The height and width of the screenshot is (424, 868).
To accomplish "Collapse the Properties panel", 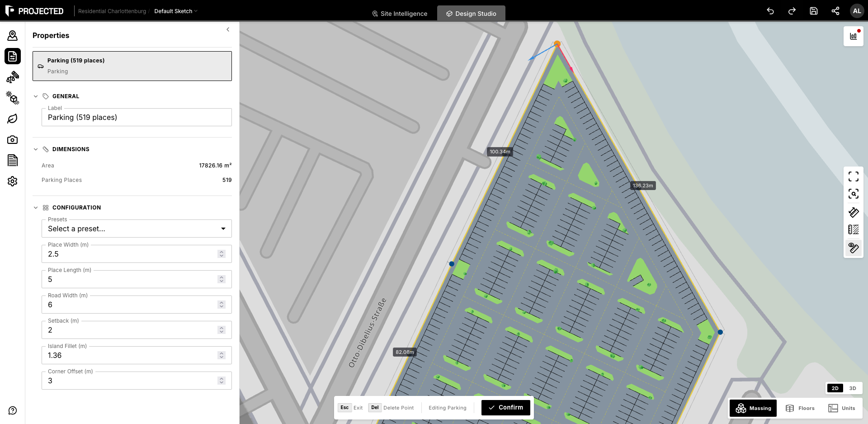I will pyautogui.click(x=228, y=29).
